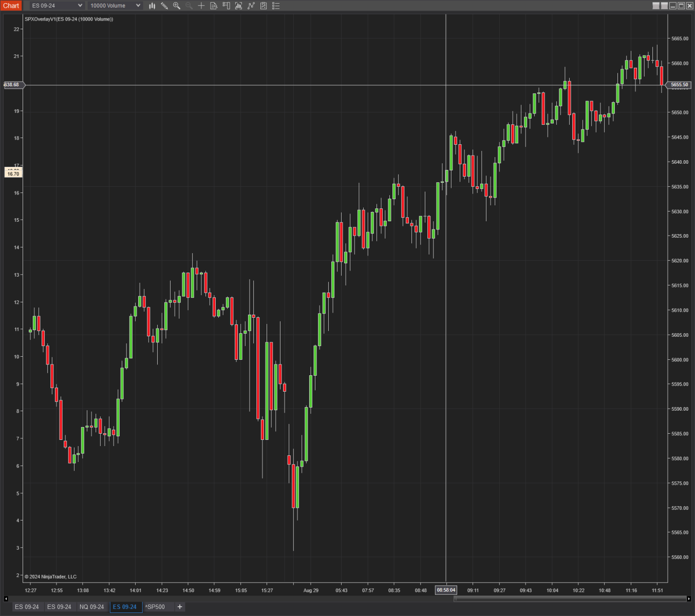Add a new chart tab with plus button
This screenshot has width=695, height=616.
180,607
